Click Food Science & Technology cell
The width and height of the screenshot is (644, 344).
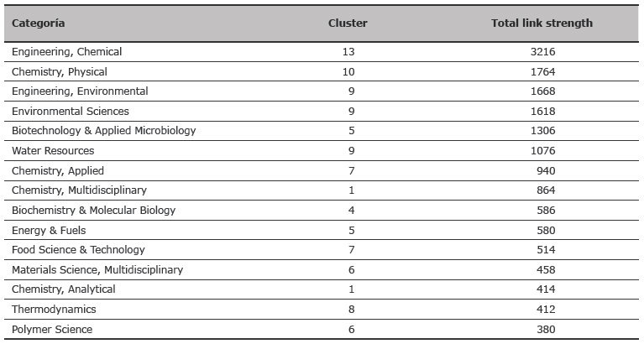click(x=78, y=250)
